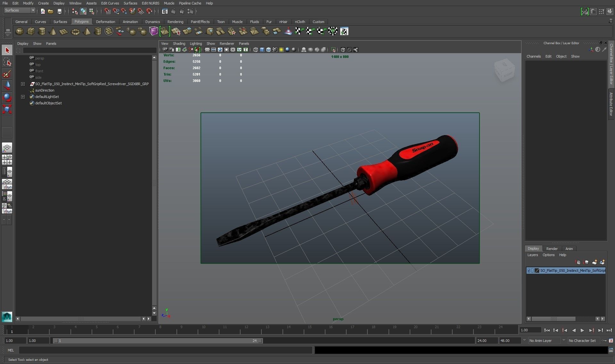Click layer editor horizontal scrollbar
The width and height of the screenshot is (615, 364).
coord(553,319)
